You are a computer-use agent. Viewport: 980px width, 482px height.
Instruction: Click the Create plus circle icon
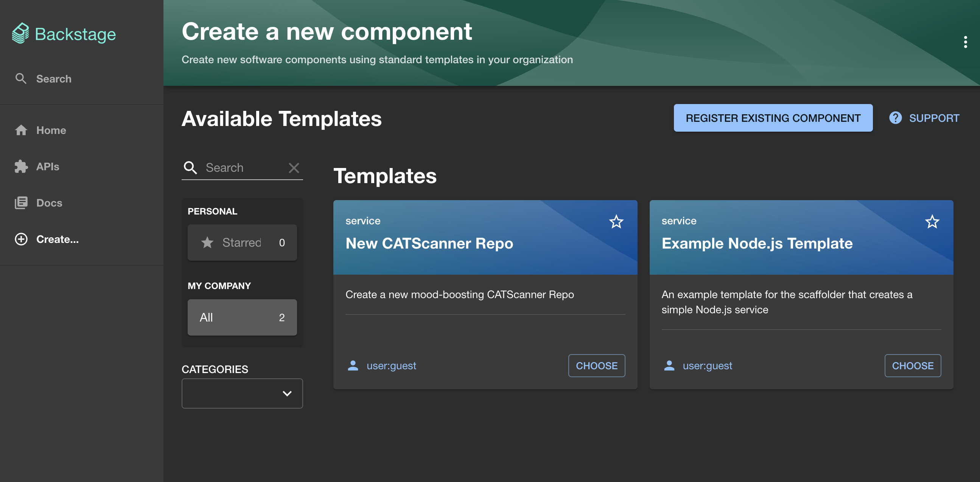pyautogui.click(x=21, y=239)
